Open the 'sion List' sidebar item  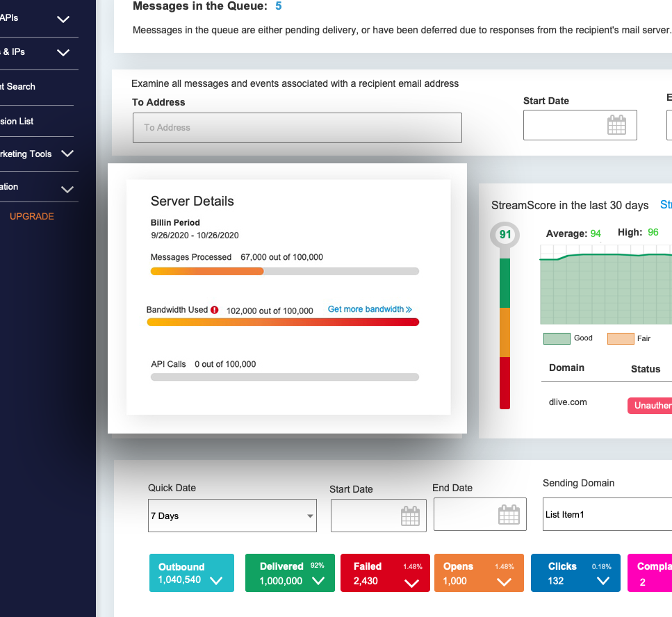[17, 122]
